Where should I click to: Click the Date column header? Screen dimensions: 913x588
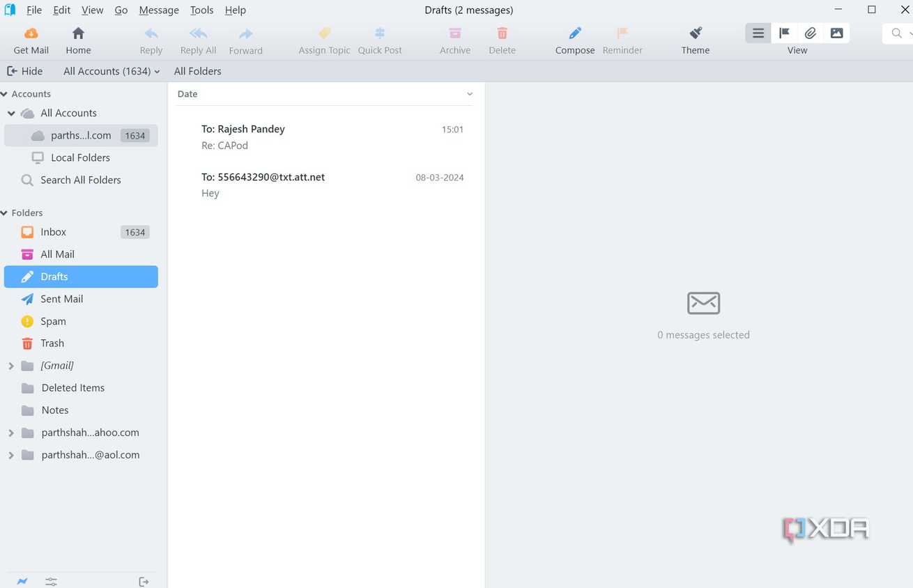click(187, 94)
